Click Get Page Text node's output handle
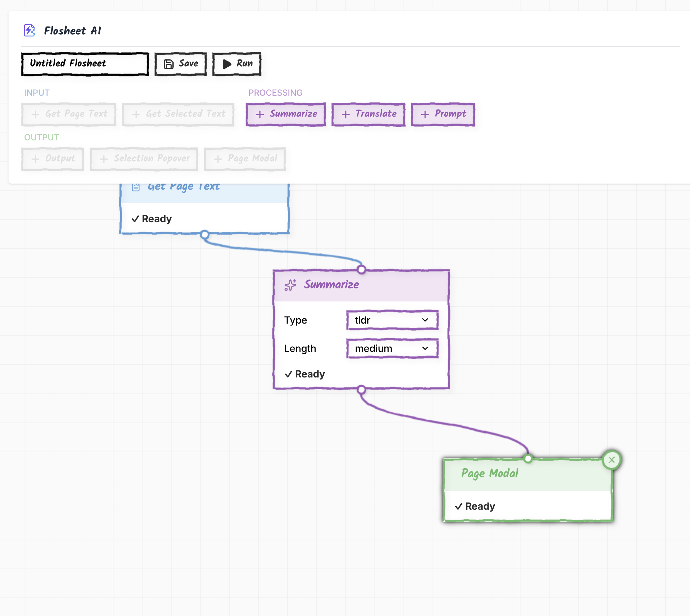690x616 pixels. click(205, 234)
